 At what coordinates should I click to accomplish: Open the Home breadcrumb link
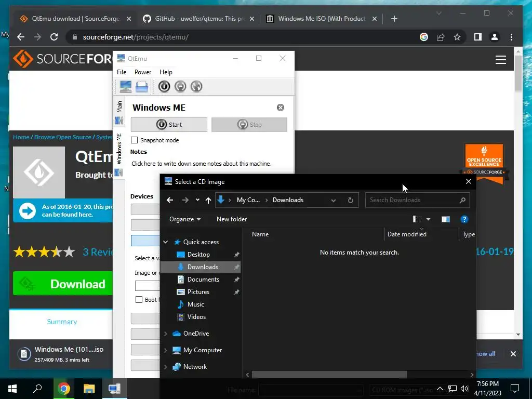(x=21, y=137)
